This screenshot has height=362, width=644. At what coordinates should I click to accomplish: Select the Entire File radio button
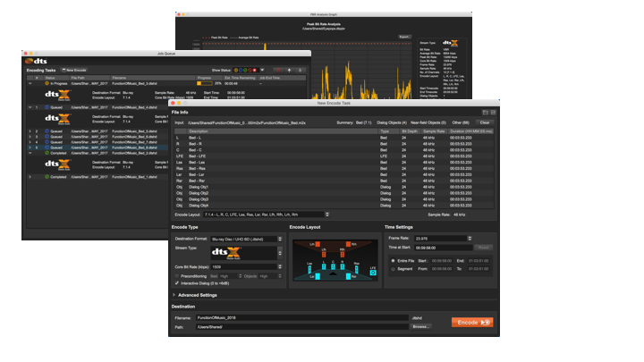point(392,260)
